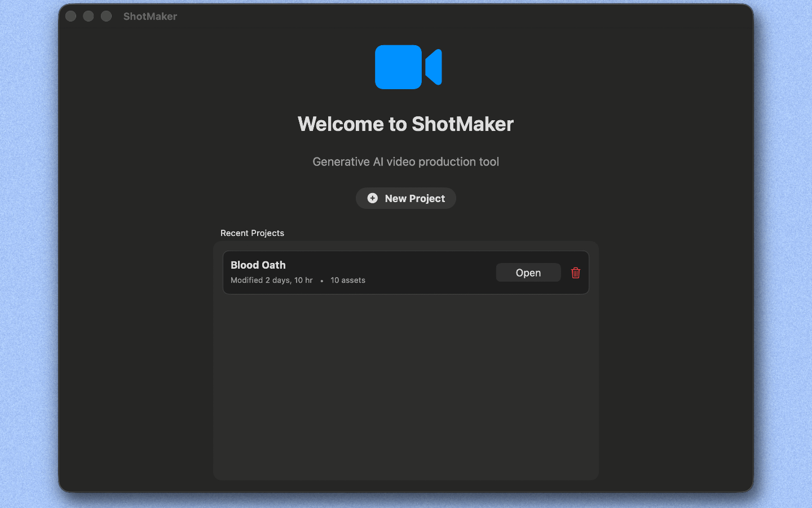The image size is (812, 508).
Task: Click 'ShotMaker' in the title bar
Action: (150, 16)
